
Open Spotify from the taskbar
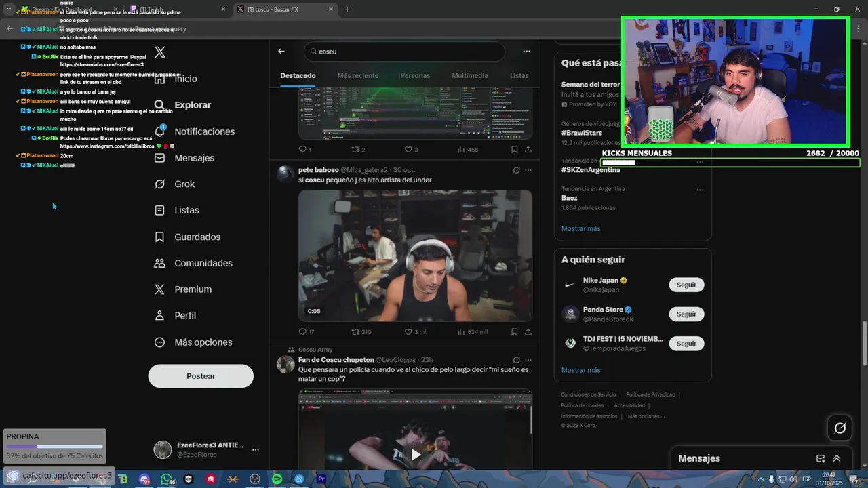click(277, 479)
